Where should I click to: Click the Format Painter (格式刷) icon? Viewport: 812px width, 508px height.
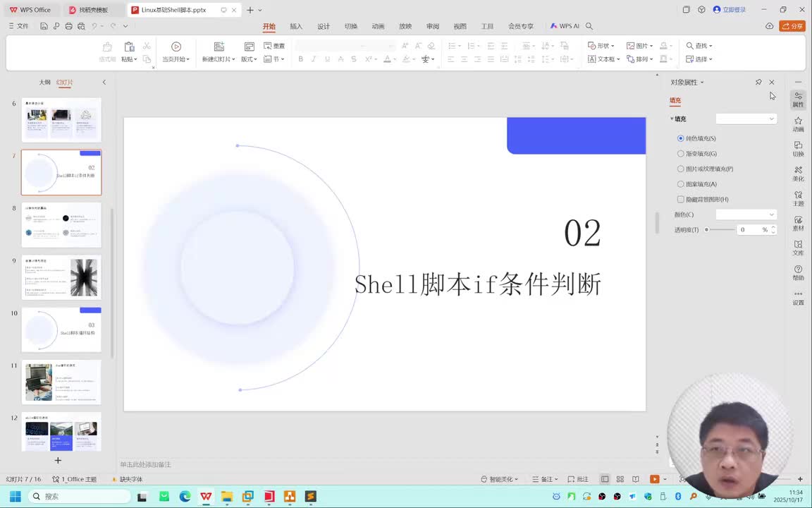[x=107, y=47]
